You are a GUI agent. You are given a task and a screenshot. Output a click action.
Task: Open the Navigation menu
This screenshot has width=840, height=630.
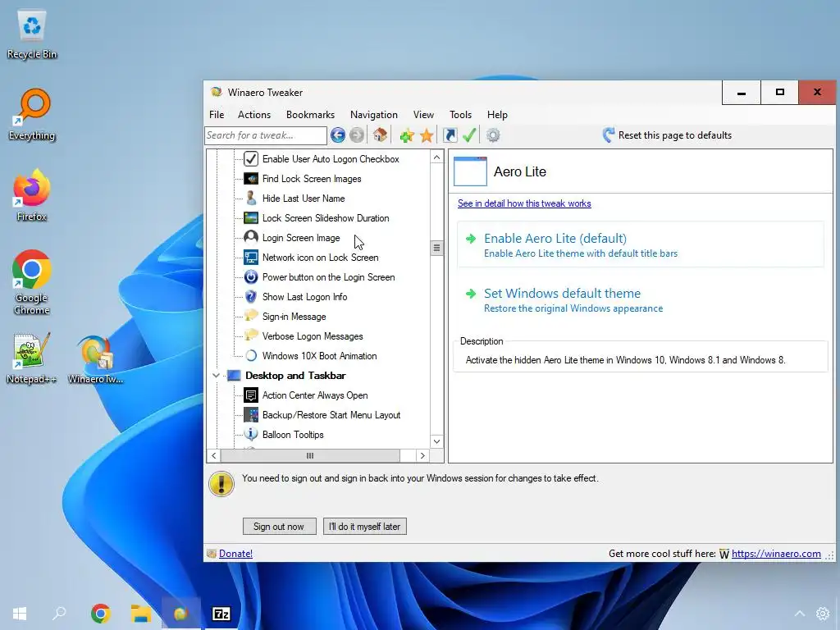373,115
